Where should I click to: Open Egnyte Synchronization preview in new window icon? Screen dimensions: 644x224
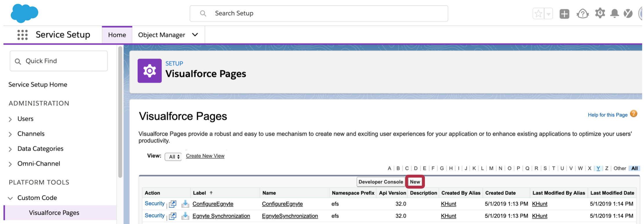click(173, 216)
